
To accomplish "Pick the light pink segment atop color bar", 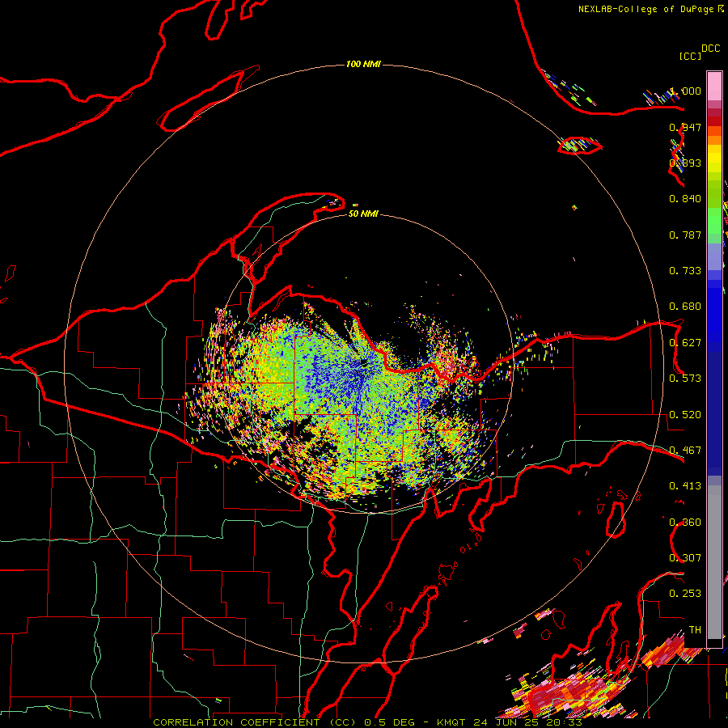I will tap(714, 86).
